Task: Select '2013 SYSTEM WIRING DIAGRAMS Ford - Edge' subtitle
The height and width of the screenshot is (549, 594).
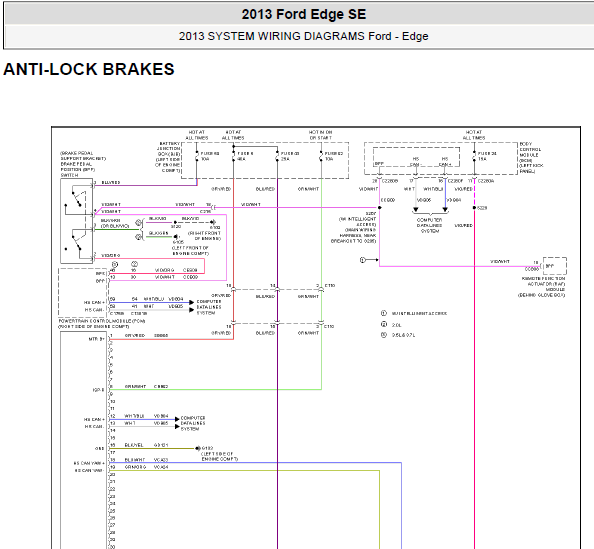Action: 303,36
